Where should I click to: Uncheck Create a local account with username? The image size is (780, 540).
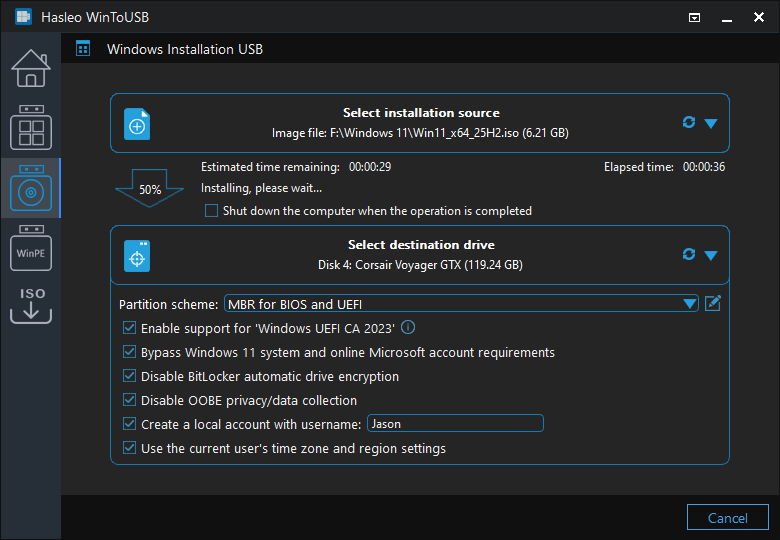coord(129,424)
